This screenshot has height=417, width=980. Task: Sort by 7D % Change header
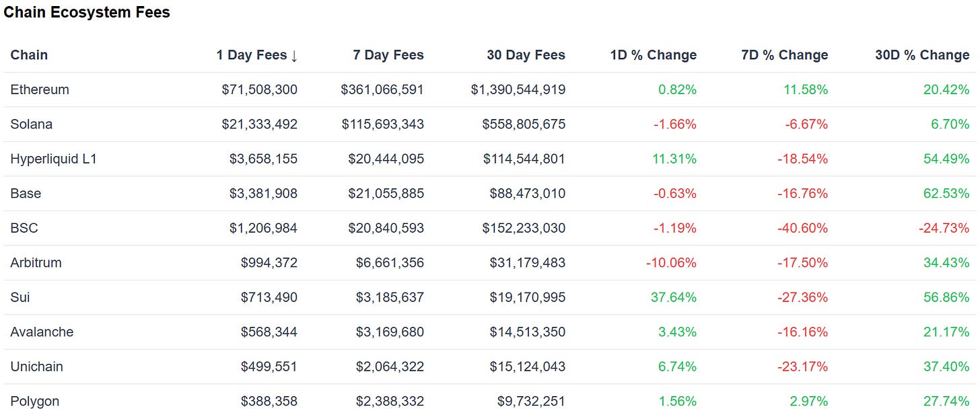click(785, 55)
